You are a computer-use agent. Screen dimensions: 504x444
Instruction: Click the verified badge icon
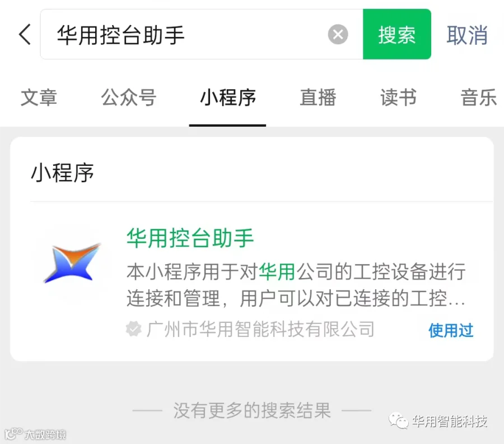click(134, 329)
